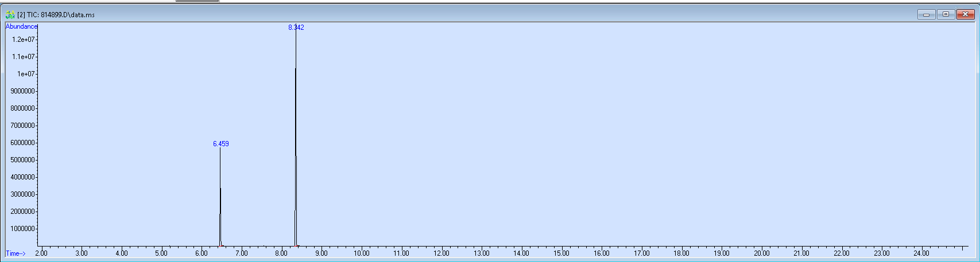
Task: Click the 3000000 abundance axis value
Action: [23, 194]
